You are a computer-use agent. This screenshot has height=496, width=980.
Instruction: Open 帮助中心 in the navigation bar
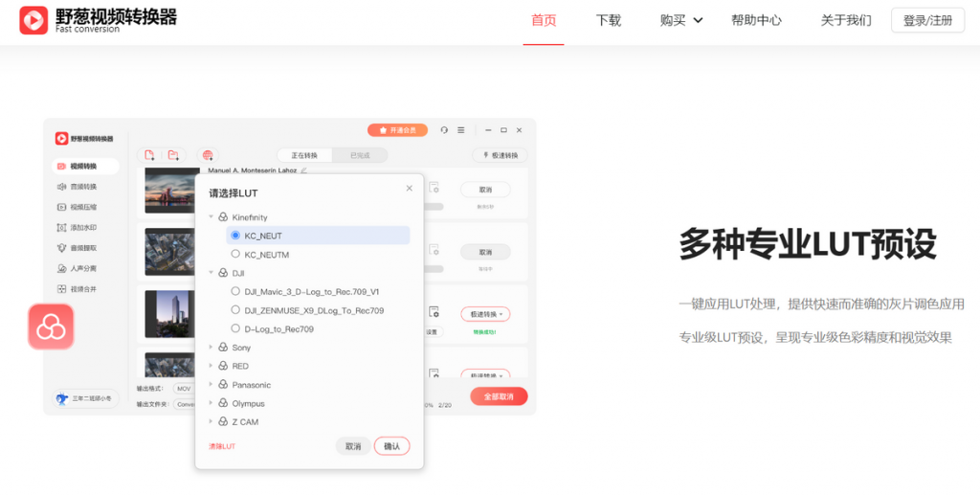tap(756, 21)
